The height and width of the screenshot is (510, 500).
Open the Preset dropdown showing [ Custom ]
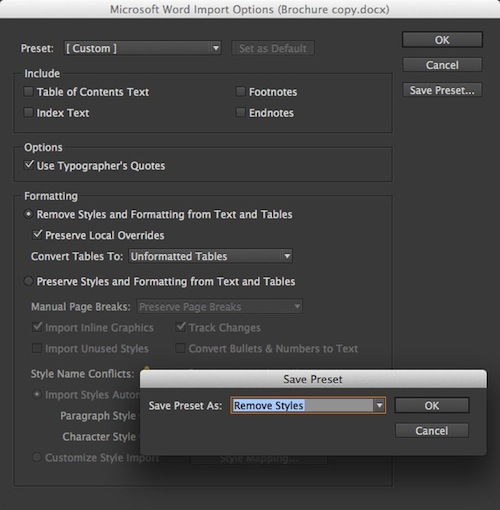pos(142,48)
